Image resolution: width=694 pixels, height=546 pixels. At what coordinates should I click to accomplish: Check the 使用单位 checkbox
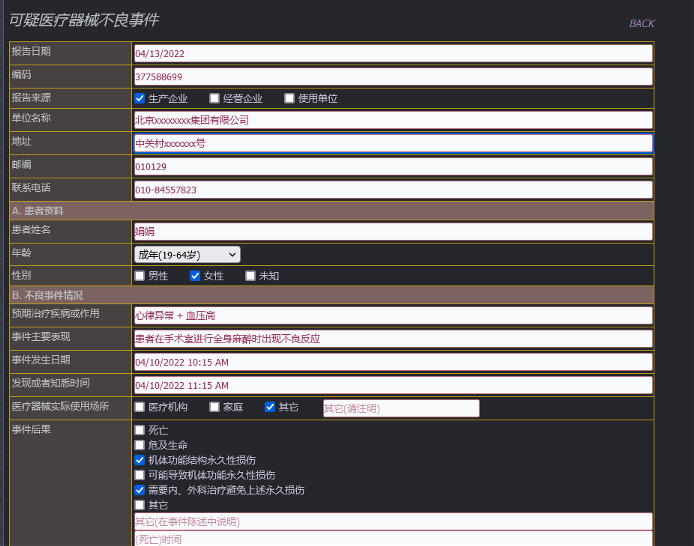click(289, 98)
